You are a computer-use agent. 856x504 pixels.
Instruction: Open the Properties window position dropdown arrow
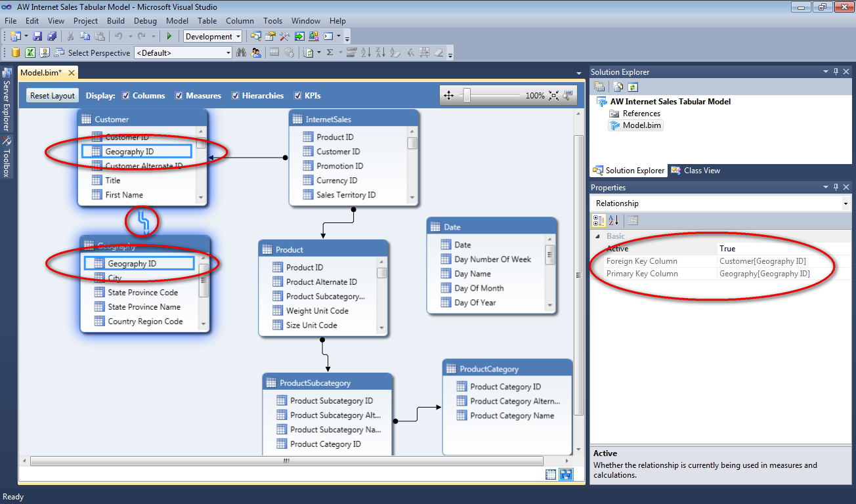tap(826, 188)
